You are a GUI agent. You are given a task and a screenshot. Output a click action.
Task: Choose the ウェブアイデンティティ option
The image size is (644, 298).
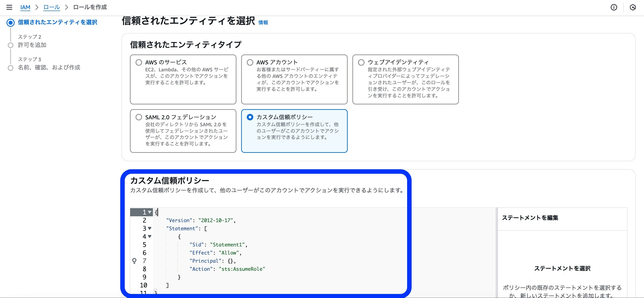(361, 62)
